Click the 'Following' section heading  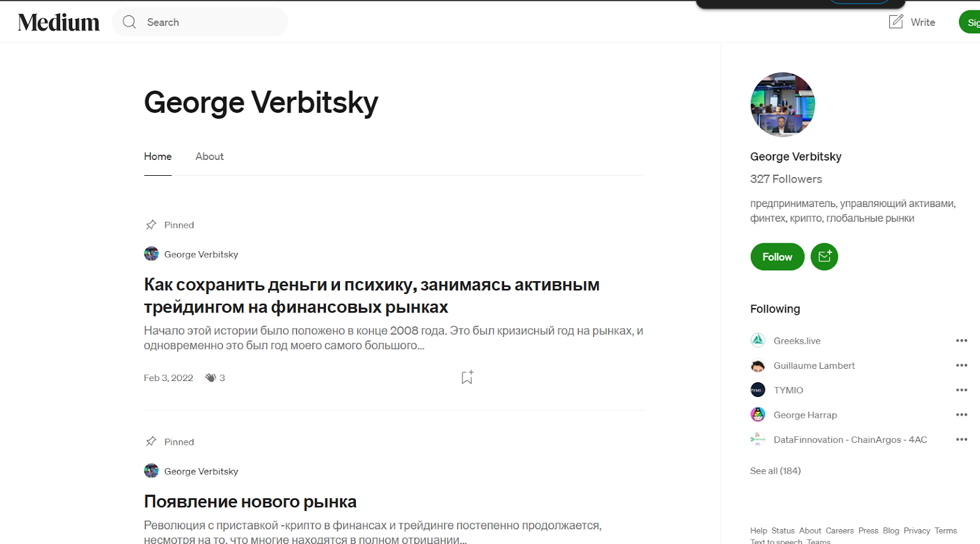tap(775, 309)
